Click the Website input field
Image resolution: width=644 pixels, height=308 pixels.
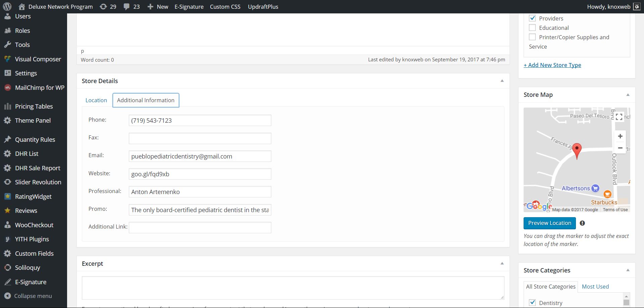point(200,174)
